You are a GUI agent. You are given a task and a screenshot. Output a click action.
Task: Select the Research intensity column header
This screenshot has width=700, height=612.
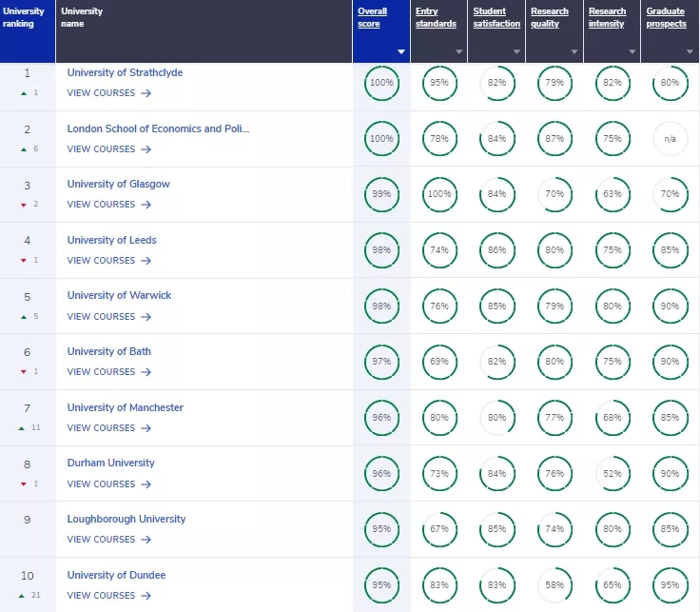pyautogui.click(x=608, y=18)
